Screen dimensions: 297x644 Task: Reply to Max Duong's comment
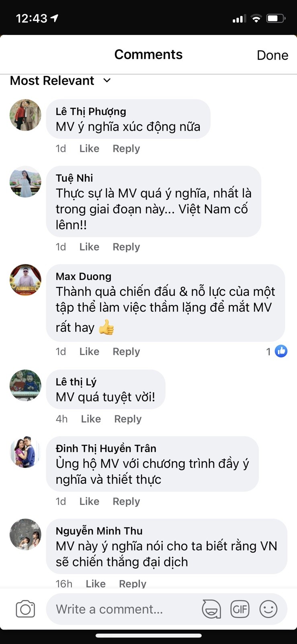pyautogui.click(x=126, y=352)
